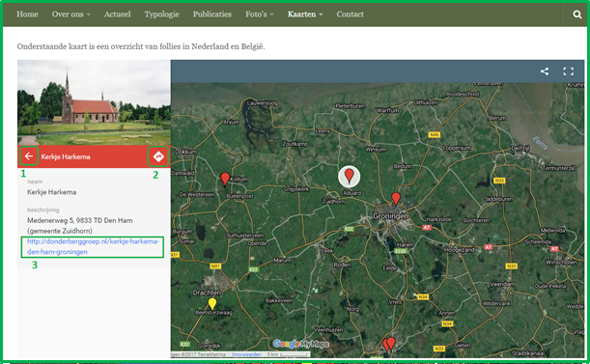Click the Zuidhorn label on the map

(333, 202)
